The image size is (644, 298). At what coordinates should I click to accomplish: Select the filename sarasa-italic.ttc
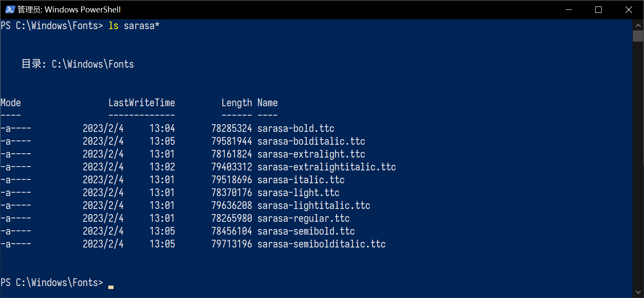pos(301,179)
